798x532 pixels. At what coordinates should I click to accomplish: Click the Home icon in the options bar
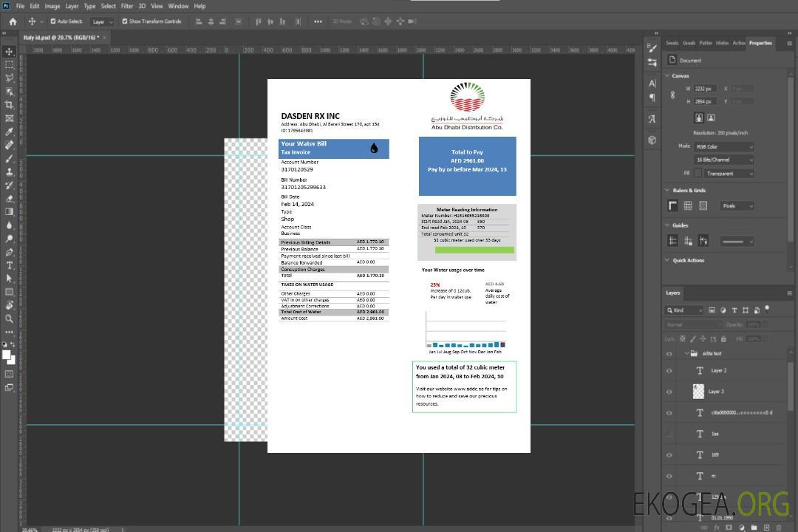tap(13, 21)
